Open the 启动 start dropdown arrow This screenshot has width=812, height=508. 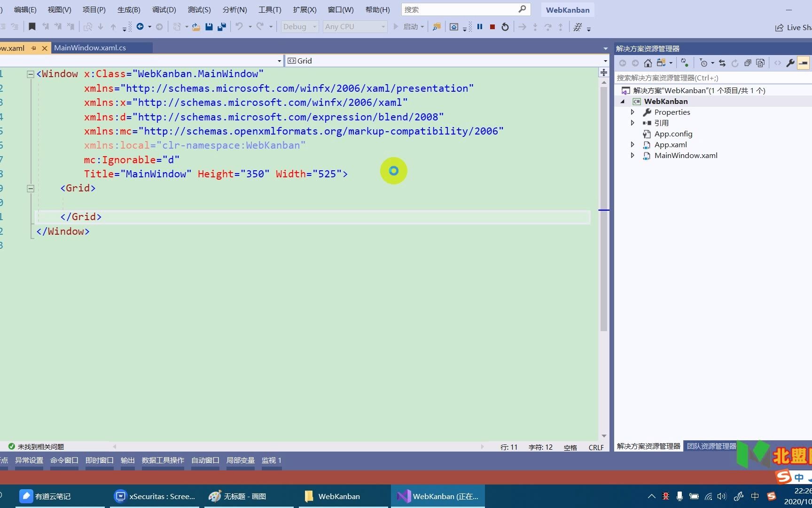(x=422, y=27)
